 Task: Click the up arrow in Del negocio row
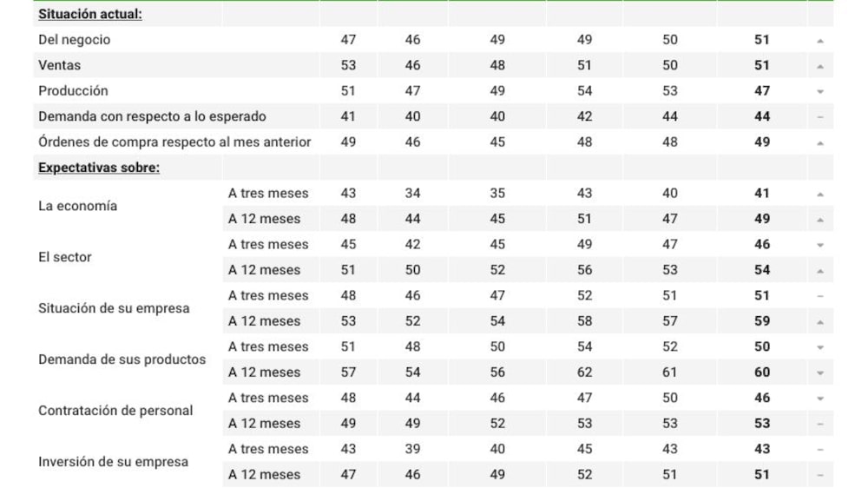[820, 41]
